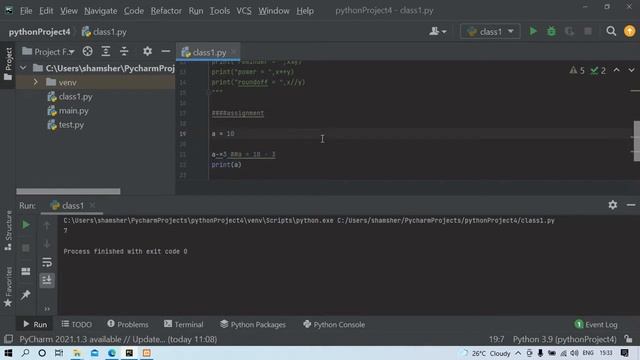The width and height of the screenshot is (640, 360).
Task: Open the View menu
Action: (69, 11)
